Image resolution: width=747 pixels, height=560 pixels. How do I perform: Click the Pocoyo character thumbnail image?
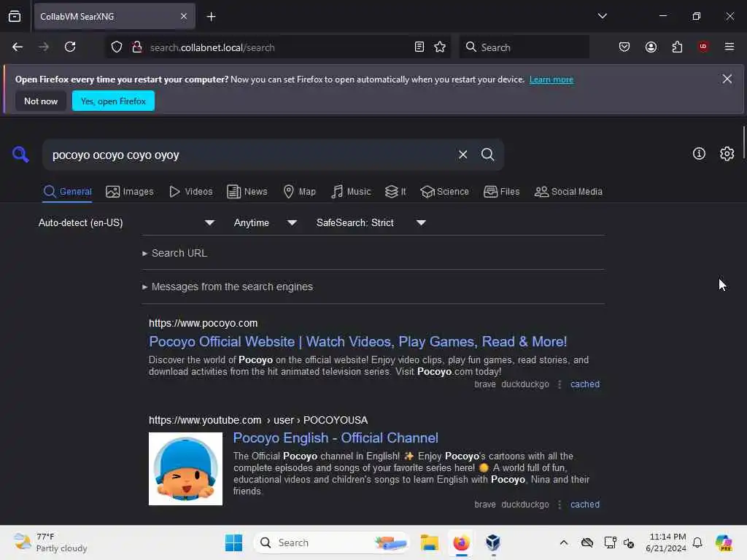(185, 469)
